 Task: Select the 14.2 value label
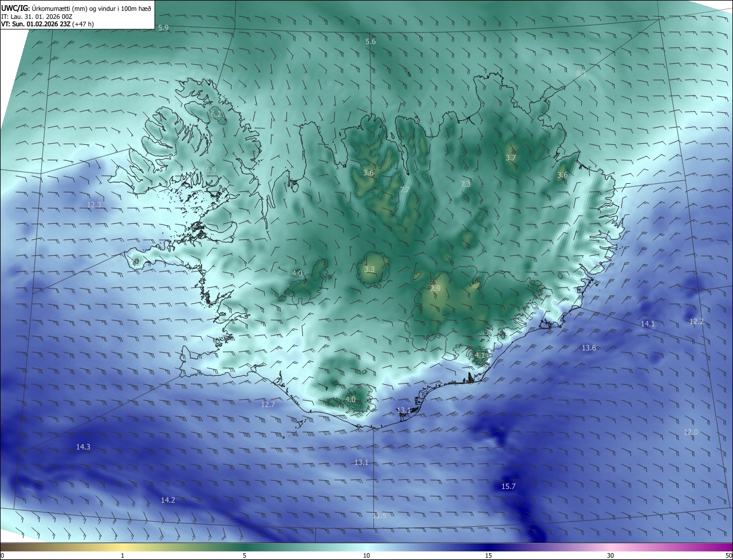(168, 500)
